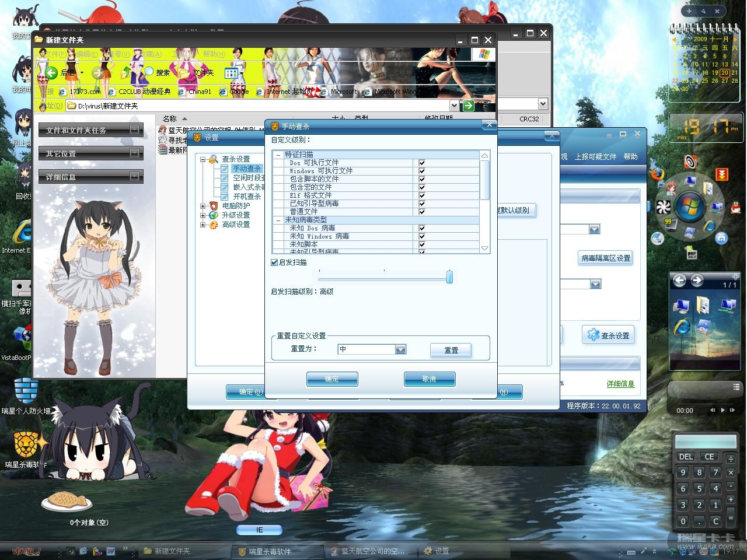The width and height of the screenshot is (747, 560).
Task: Click the 帮助 menu in the Rising window
Action: pyautogui.click(x=630, y=156)
